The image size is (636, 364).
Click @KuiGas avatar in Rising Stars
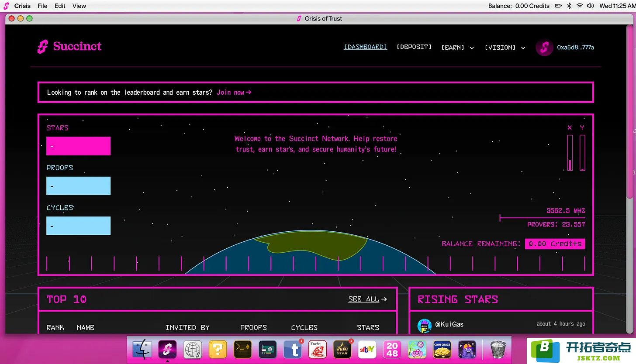[425, 326]
